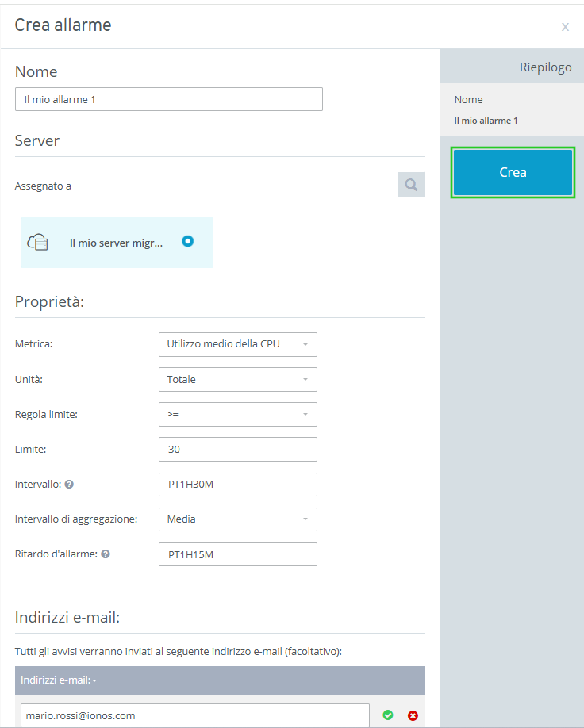Open the Metrica dropdown
Viewport: 584px width, 728px height.
click(237, 344)
